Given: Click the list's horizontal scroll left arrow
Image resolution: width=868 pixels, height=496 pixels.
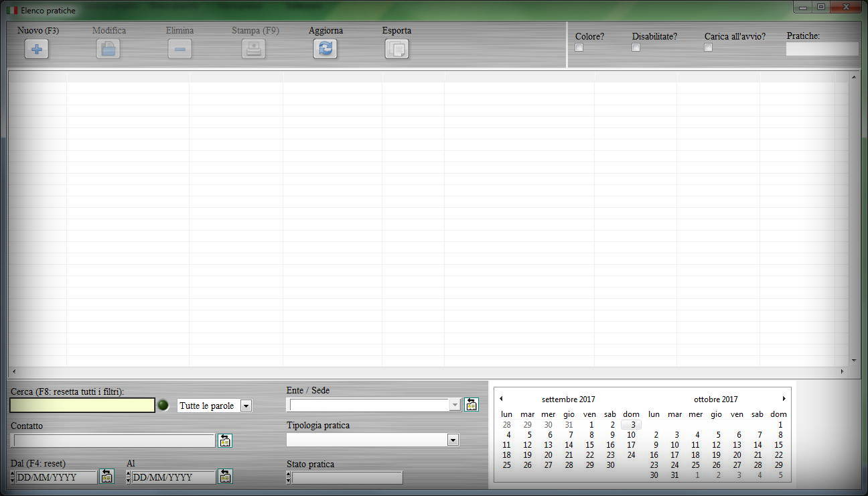Looking at the screenshot, I should 14,371.
